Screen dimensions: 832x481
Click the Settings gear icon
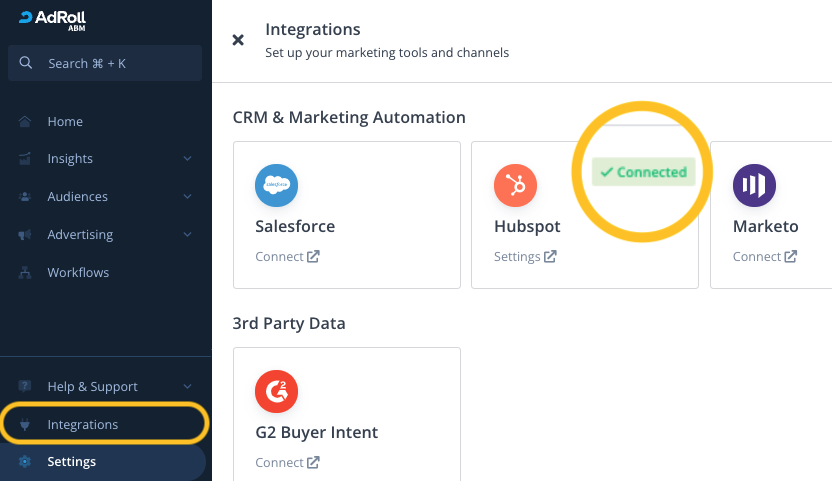coord(26,462)
